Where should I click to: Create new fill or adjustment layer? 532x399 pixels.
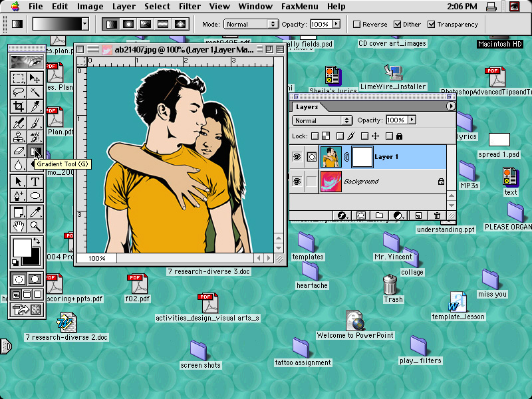pyautogui.click(x=398, y=215)
